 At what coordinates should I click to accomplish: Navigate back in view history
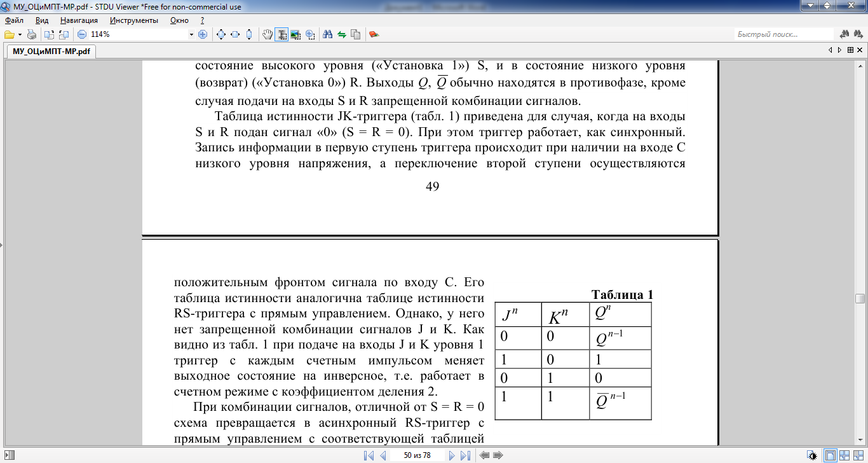click(x=484, y=455)
